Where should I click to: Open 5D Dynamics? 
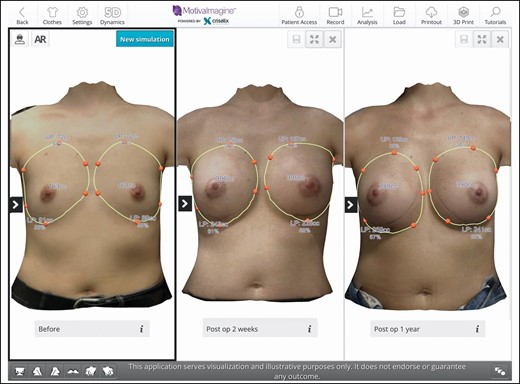(x=112, y=16)
